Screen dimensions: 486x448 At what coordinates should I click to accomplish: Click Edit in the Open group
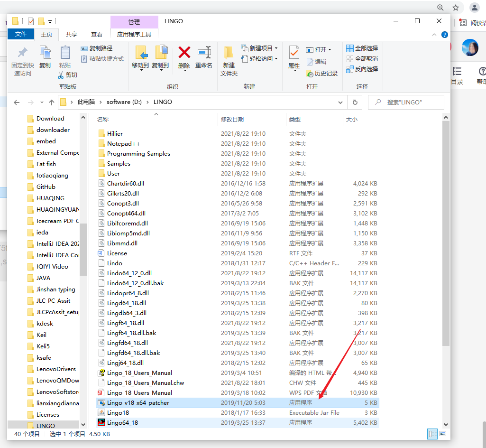(316, 61)
